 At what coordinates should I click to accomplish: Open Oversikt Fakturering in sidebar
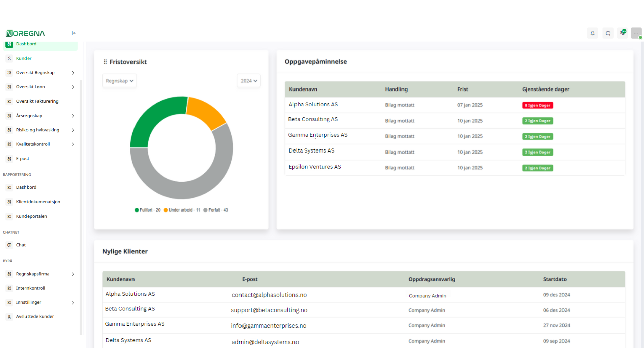coord(37,101)
